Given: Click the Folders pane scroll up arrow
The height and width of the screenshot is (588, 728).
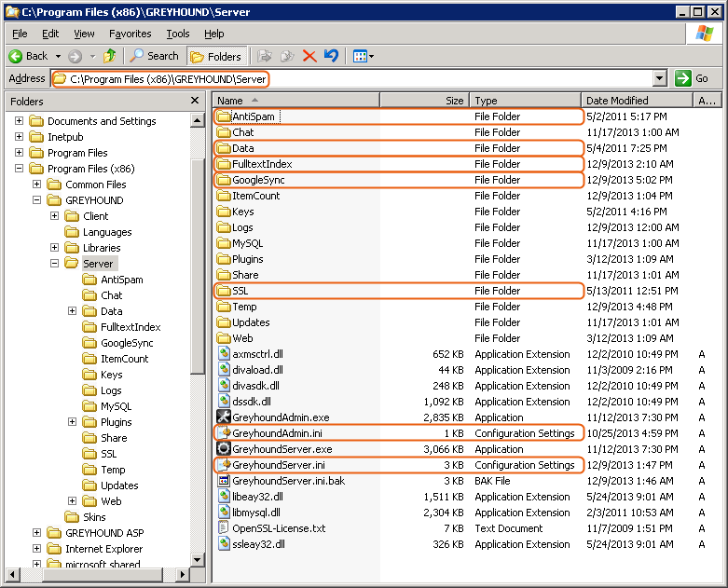Looking at the screenshot, I should tap(198, 120).
